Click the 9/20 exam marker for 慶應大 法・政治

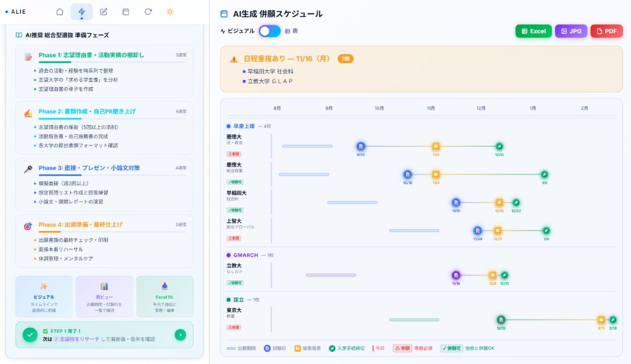click(x=361, y=147)
